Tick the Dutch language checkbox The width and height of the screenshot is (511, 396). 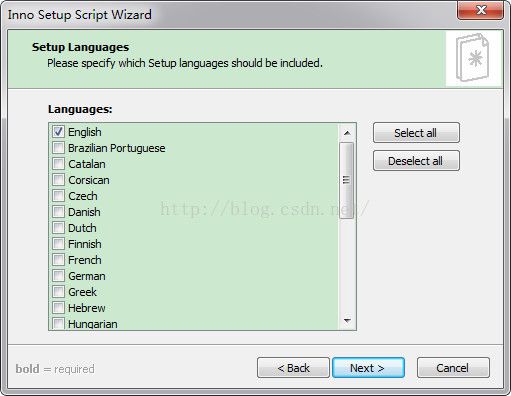(x=58, y=228)
